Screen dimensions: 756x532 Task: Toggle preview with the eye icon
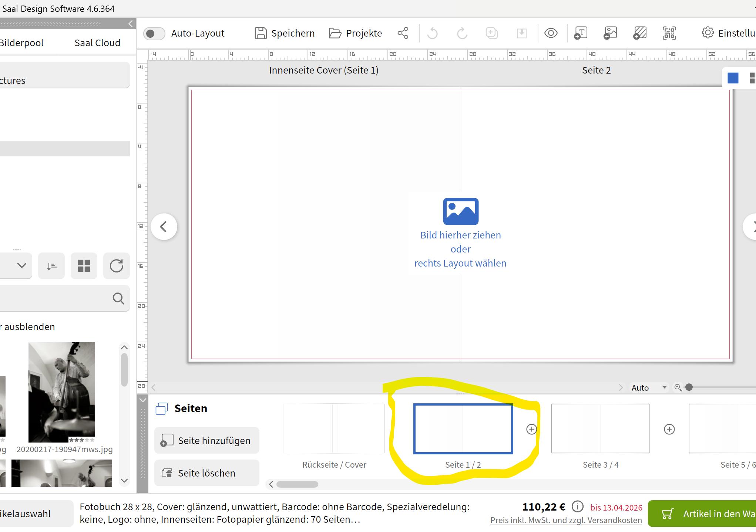coord(551,33)
